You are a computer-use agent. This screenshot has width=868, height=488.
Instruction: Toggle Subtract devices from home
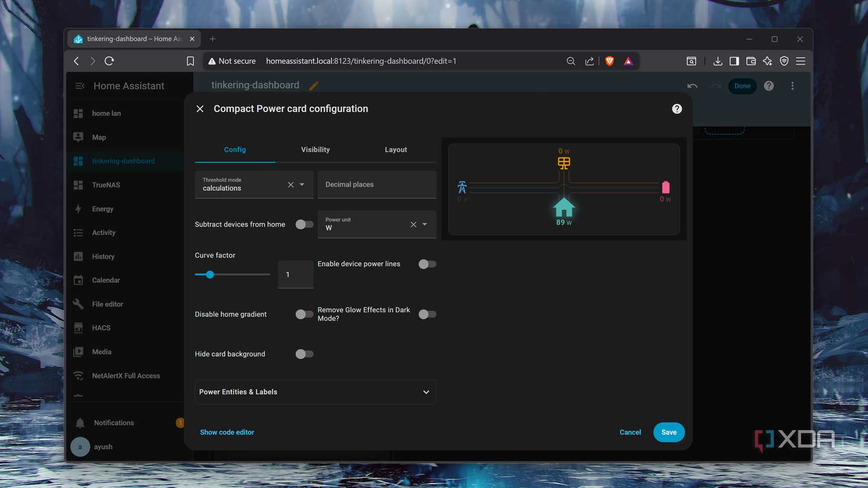coord(304,224)
